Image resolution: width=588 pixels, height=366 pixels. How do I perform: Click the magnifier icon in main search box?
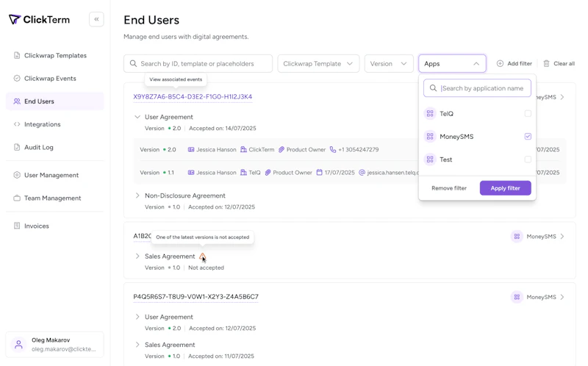pos(133,63)
